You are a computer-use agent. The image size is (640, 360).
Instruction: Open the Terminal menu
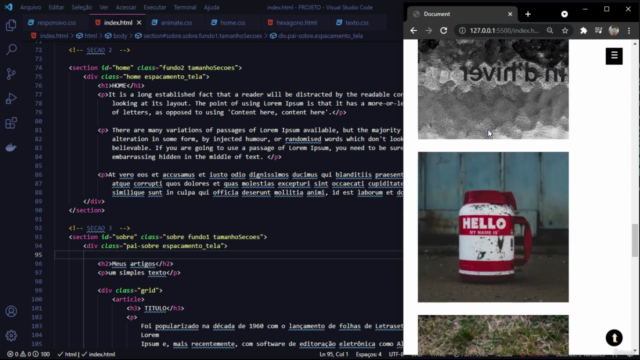coord(185,7)
